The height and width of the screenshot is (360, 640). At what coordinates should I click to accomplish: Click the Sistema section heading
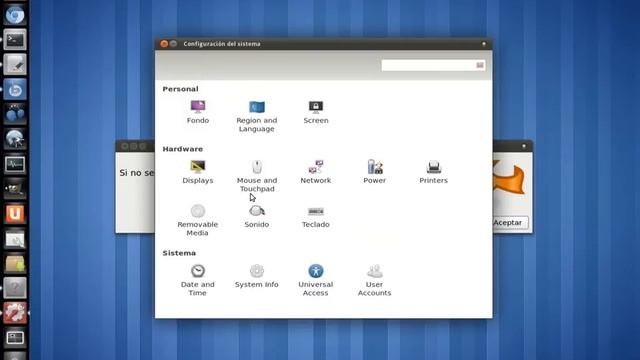click(179, 253)
